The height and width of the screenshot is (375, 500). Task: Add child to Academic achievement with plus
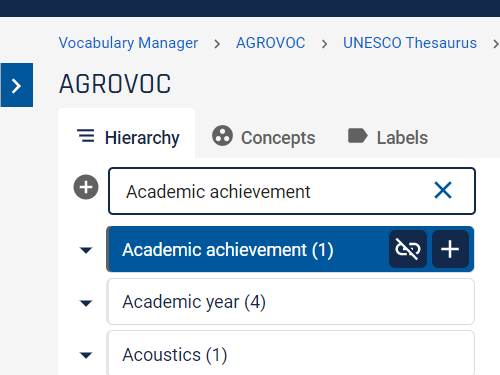[x=450, y=249]
